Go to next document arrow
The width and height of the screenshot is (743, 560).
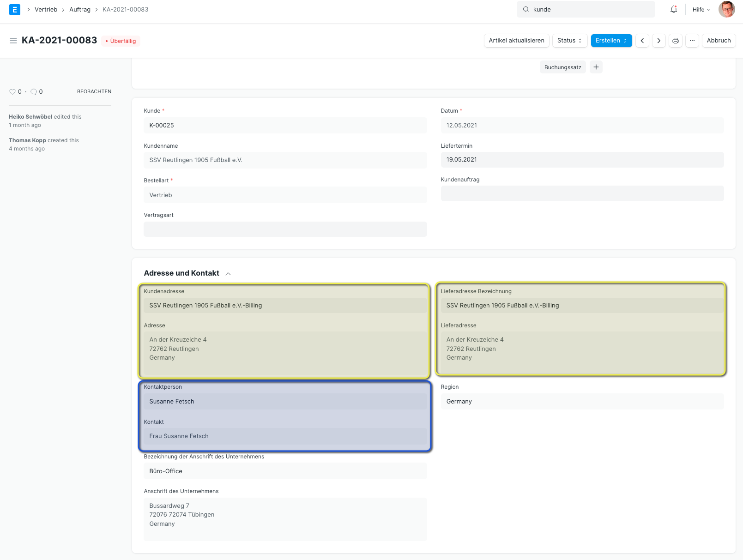pos(659,41)
